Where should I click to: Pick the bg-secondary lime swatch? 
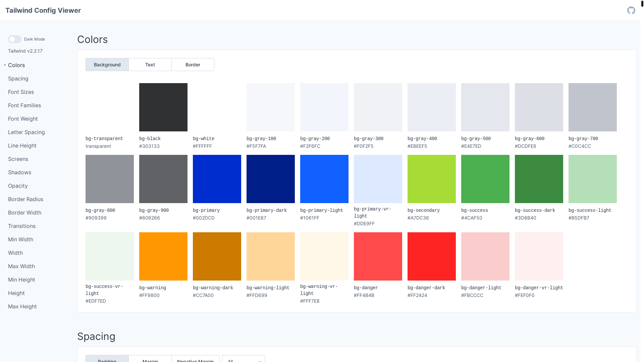432,179
